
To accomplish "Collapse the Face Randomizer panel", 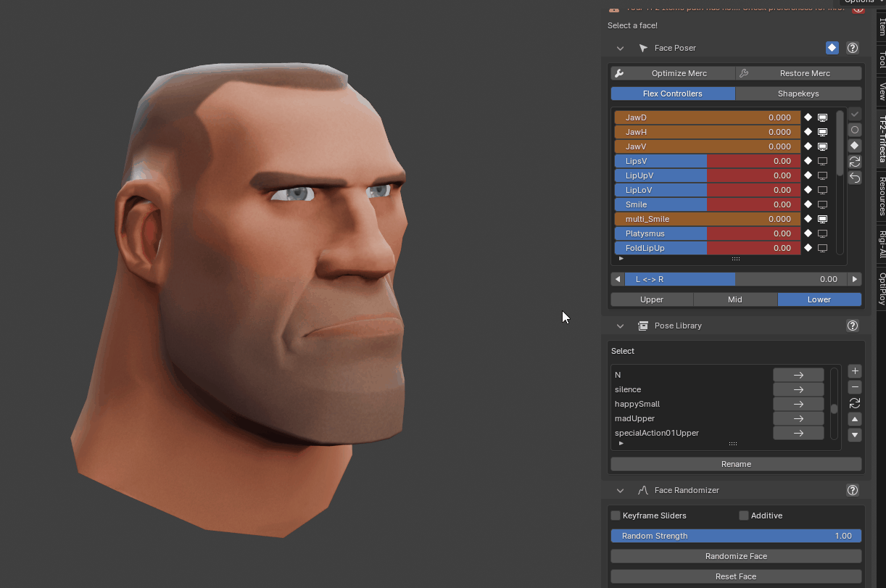I will [620, 490].
